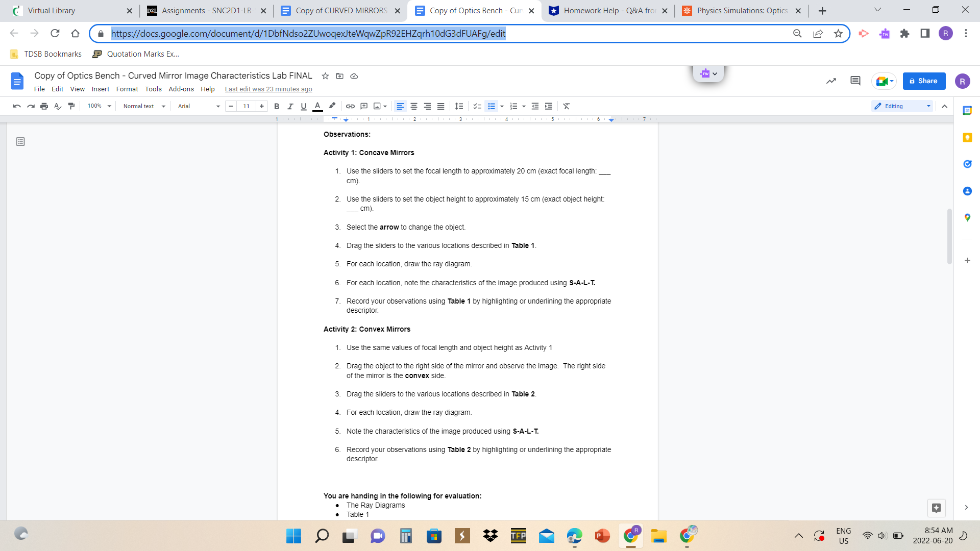
Task: Open Google Calendar side panel
Action: click(x=967, y=110)
